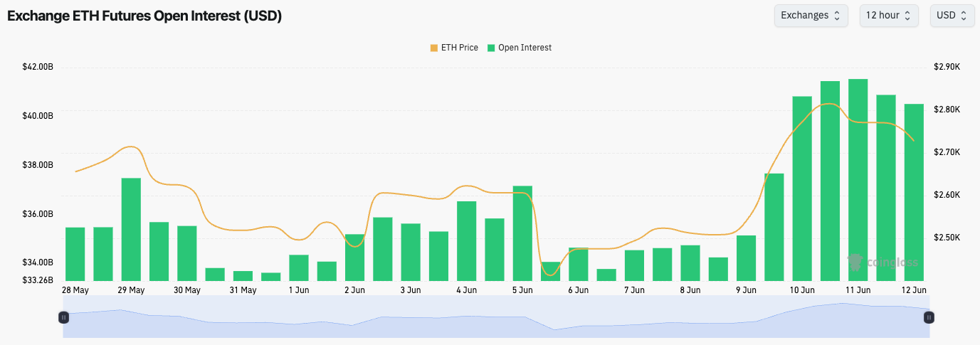Screen dimensions: 980x345
Task: Click the green Open Interest legend swatch
Action: click(491, 48)
